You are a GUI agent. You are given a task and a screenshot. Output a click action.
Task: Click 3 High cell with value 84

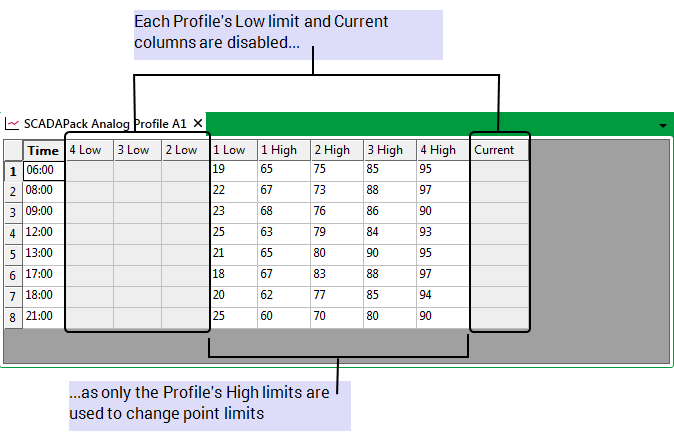click(x=389, y=233)
